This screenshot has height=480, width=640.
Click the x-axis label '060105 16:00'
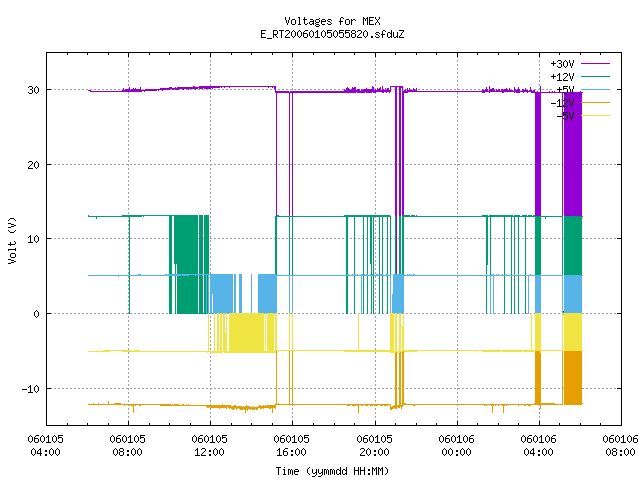point(291,446)
